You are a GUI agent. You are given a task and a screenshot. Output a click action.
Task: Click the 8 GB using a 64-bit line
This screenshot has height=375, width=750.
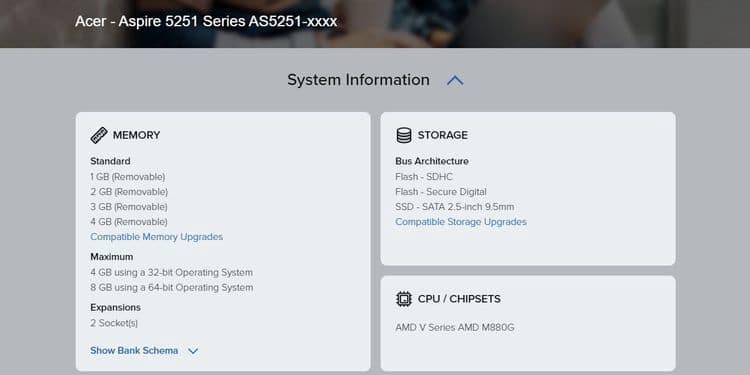pos(172,287)
